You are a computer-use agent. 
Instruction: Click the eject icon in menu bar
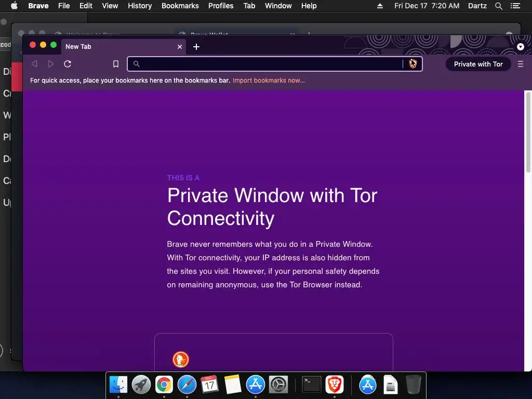point(380,6)
